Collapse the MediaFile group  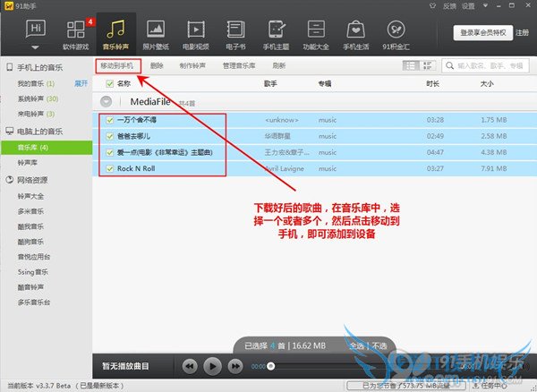[107, 102]
